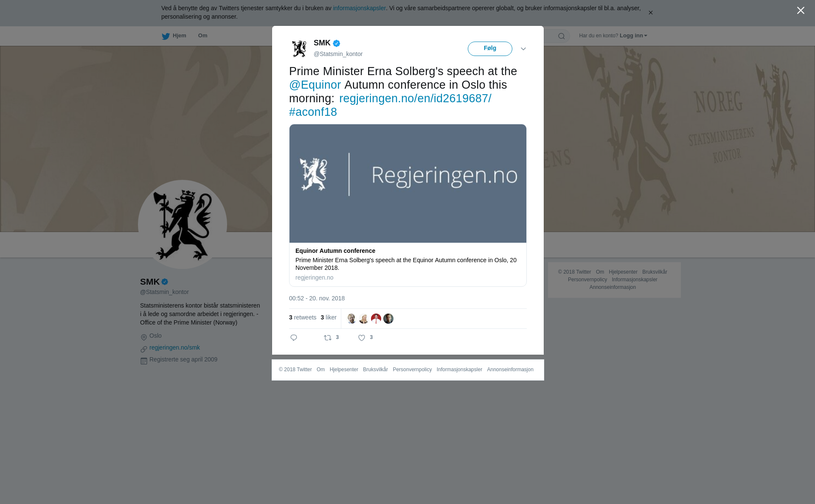Follow the #aconf18 hashtag link
Screen dimensions: 815x504
pos(313,112)
